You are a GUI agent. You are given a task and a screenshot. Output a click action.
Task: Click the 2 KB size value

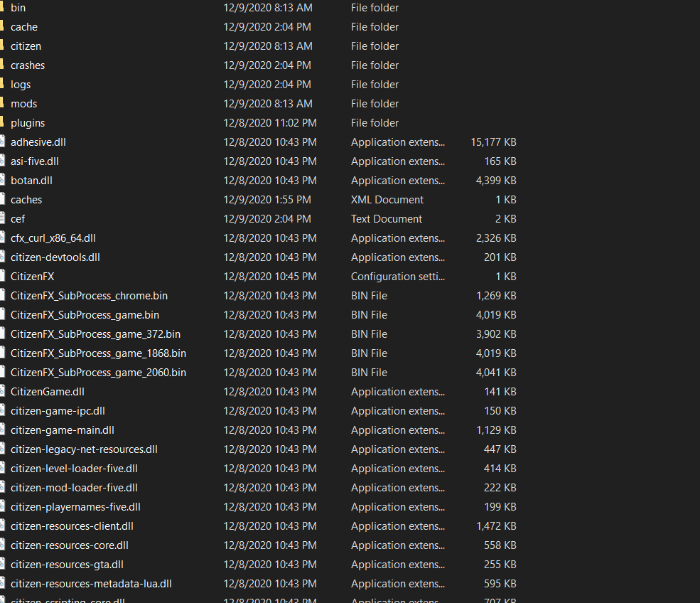click(506, 219)
